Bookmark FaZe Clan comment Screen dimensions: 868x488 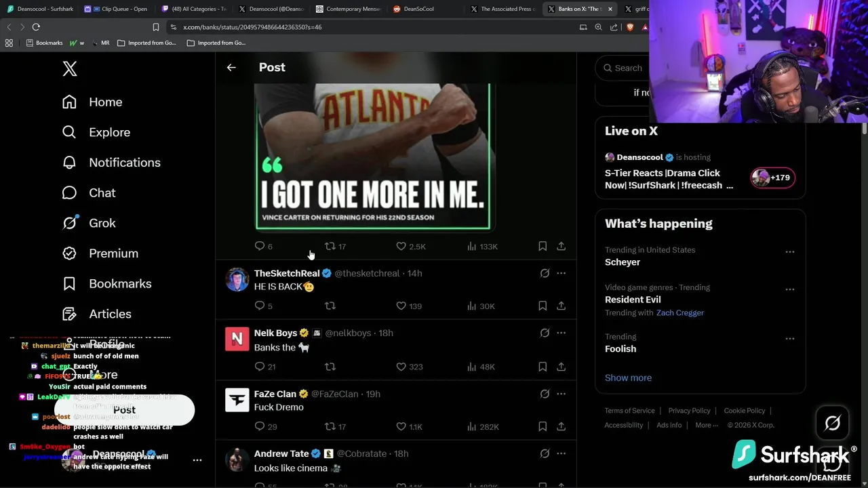click(x=542, y=426)
